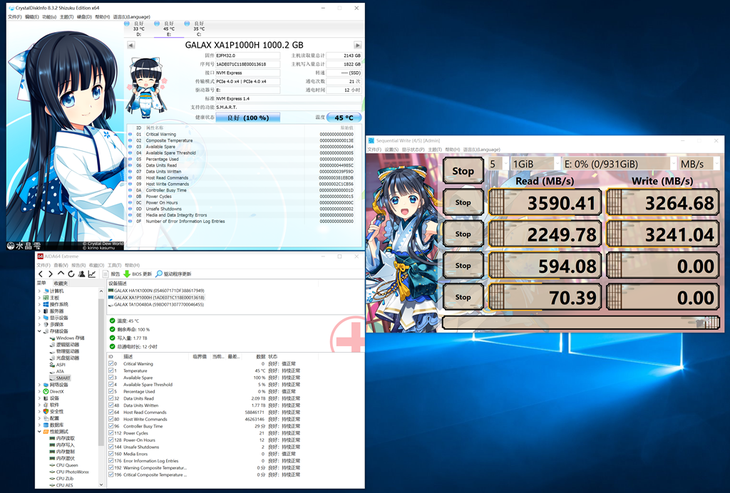Toggle Percentage Used checkbox in AIDA64
Image resolution: width=730 pixels, height=493 pixels.
click(111, 392)
